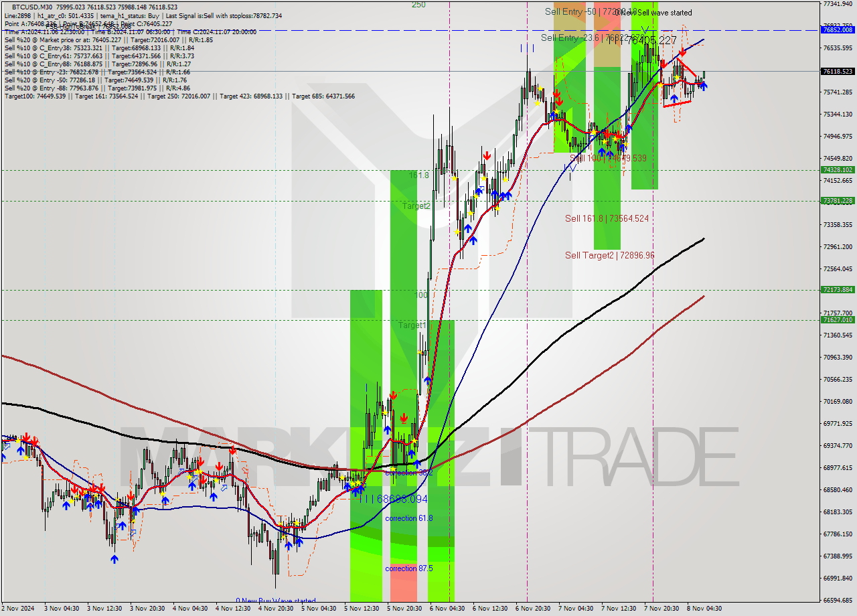Viewport: 857px width, 616px height.
Task: Click the '2 Nov 2024' time axis label
Action: pos(18,609)
